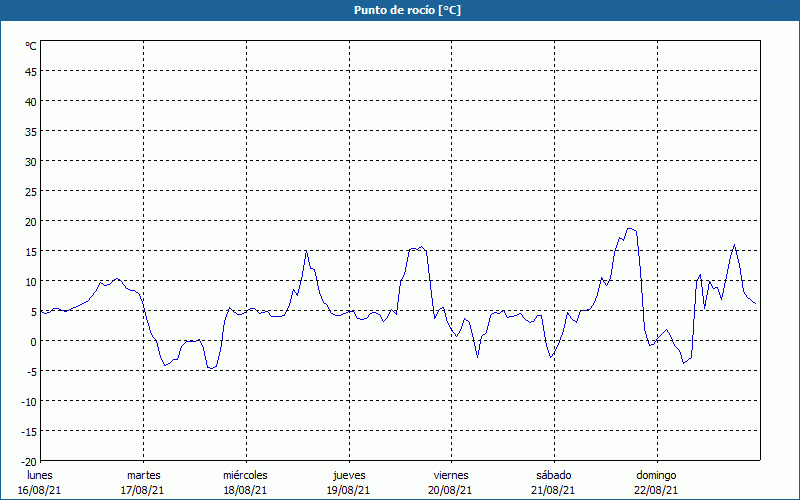Click the 16/08/21 date label

click(40, 490)
